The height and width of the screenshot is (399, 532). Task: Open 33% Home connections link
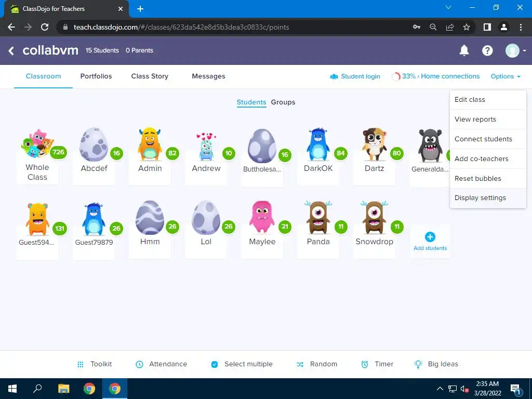[436, 76]
